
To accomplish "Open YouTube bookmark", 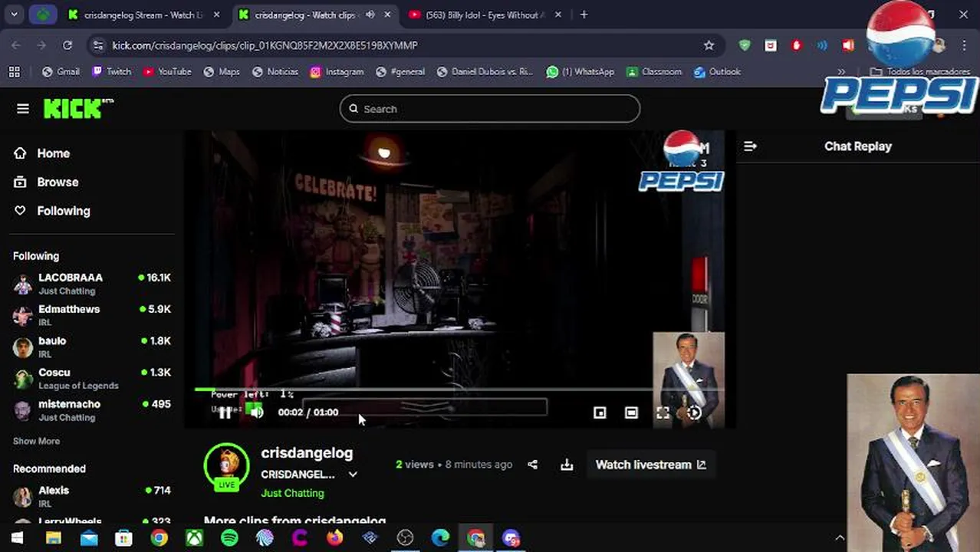I will click(167, 71).
